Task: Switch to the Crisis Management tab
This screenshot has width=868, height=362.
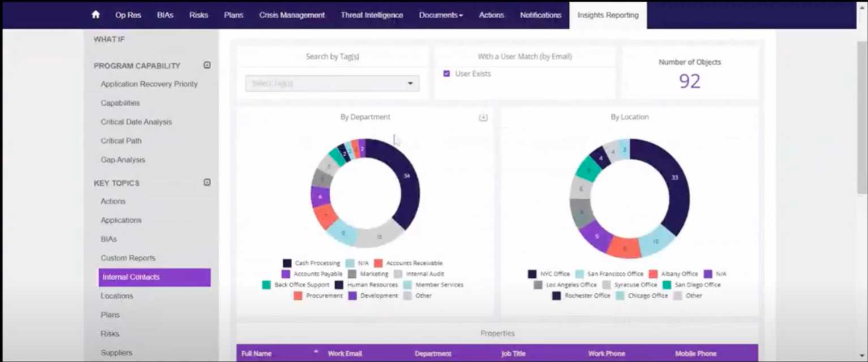Action: [292, 15]
